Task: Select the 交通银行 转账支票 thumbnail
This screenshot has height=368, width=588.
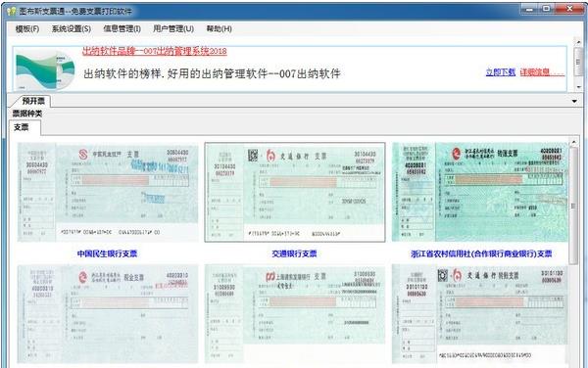Action: click(480, 314)
